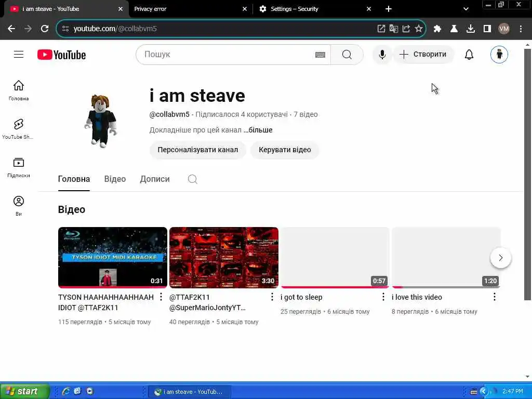Click the search magnifier button
The height and width of the screenshot is (399, 532).
(x=347, y=55)
